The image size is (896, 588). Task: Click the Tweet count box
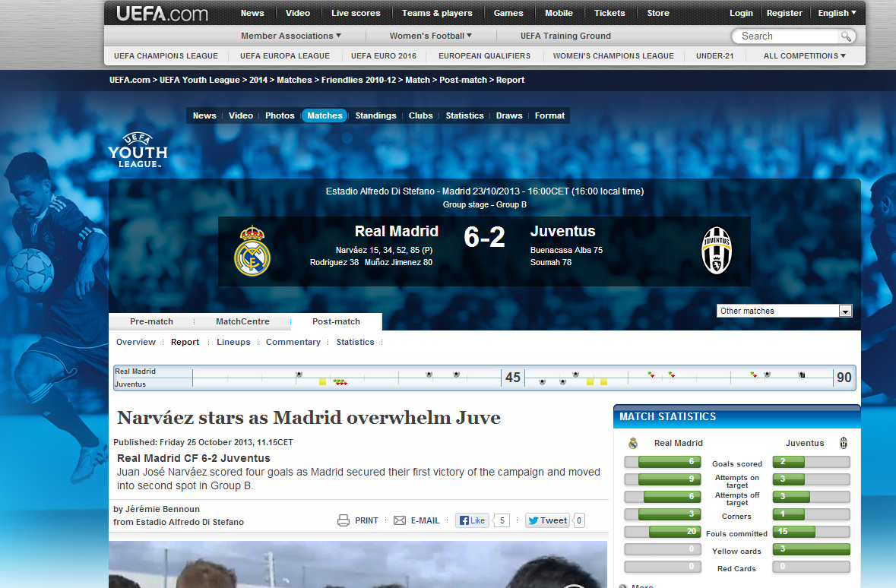[x=579, y=520]
